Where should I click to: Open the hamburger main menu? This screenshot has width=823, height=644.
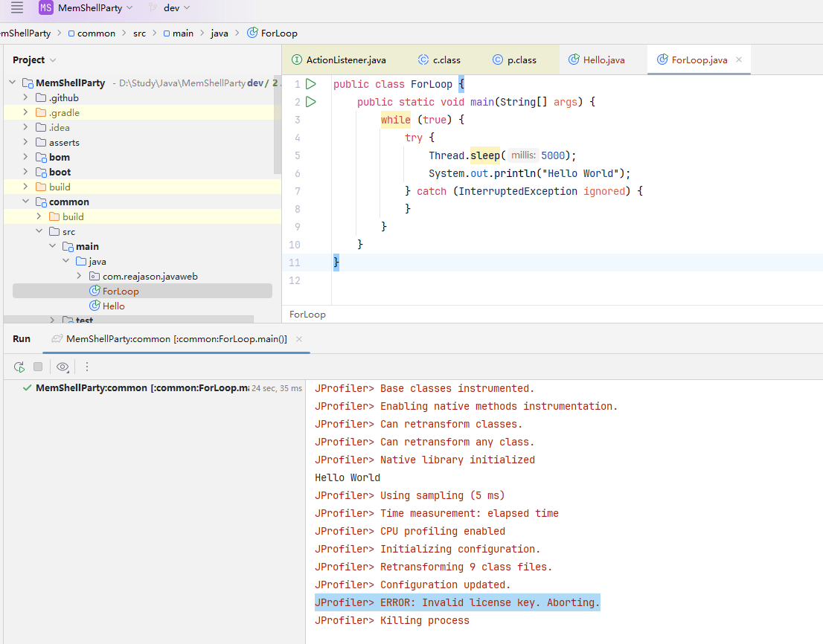[16, 7]
